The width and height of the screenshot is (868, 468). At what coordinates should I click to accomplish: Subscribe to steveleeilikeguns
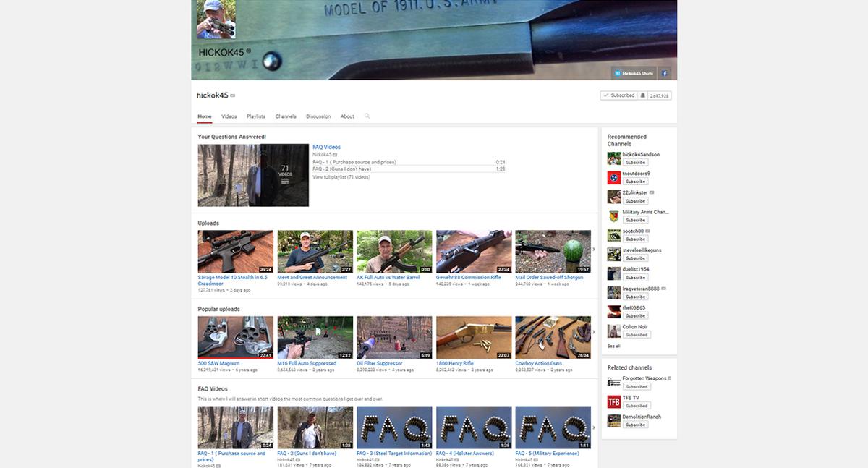pos(636,258)
